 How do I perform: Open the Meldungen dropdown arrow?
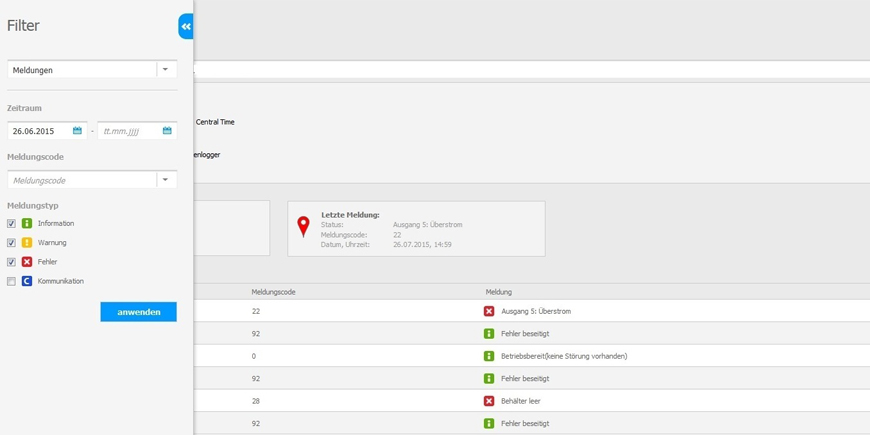(x=165, y=70)
